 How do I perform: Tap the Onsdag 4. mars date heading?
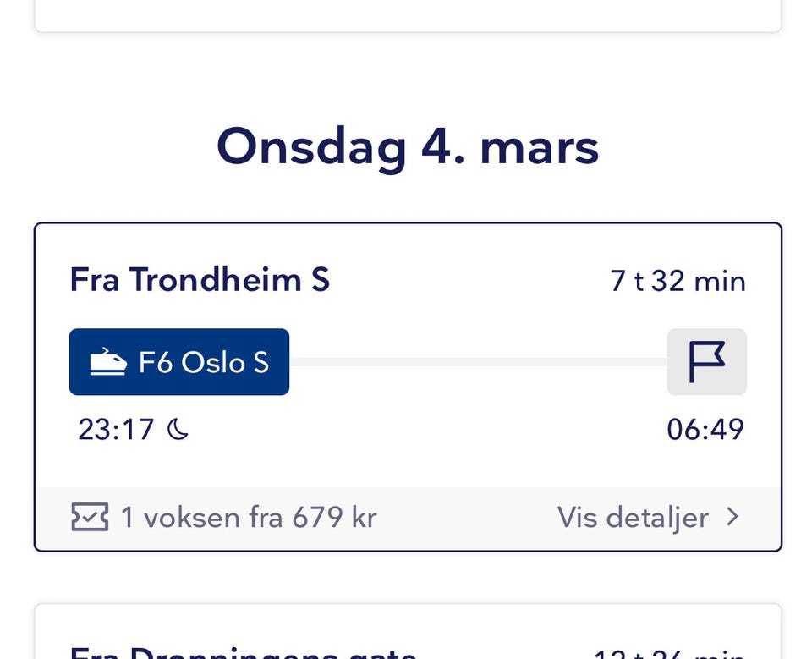coord(408,146)
